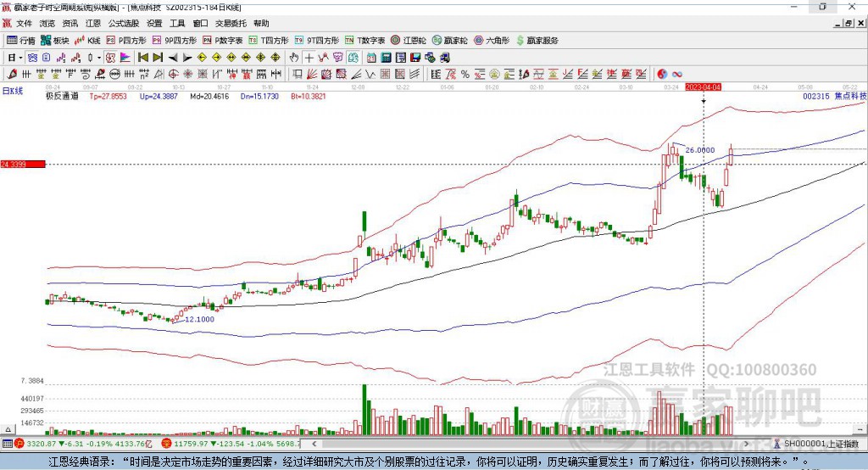Open the calendar icon numbered 21

click(x=371, y=58)
